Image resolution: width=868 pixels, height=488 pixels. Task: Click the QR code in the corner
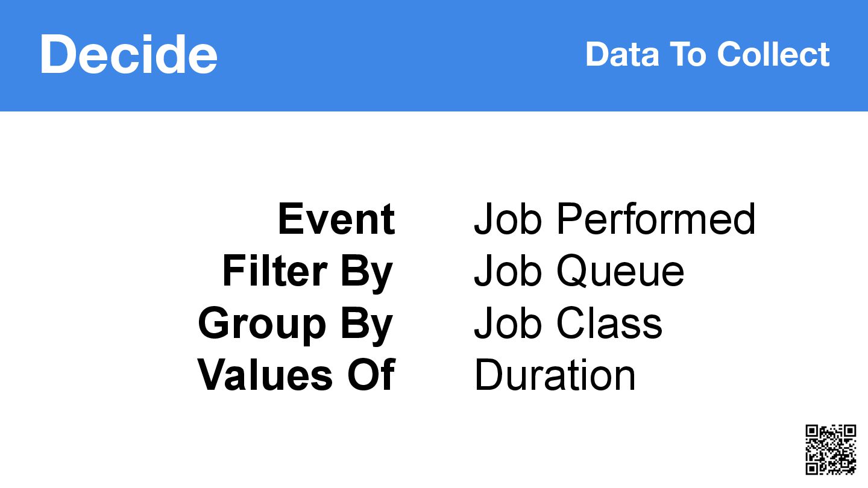click(x=831, y=449)
